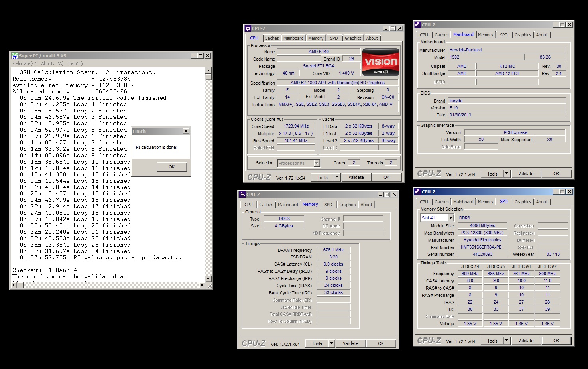Screen dimensions: 588x369
Task: Close the Finish dialog with X
Action: (x=186, y=131)
